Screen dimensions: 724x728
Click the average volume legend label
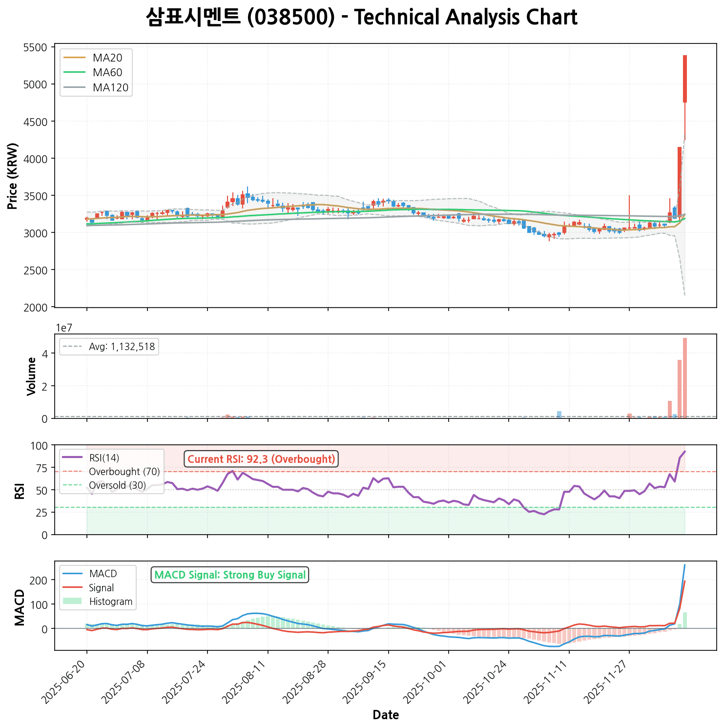122,347
